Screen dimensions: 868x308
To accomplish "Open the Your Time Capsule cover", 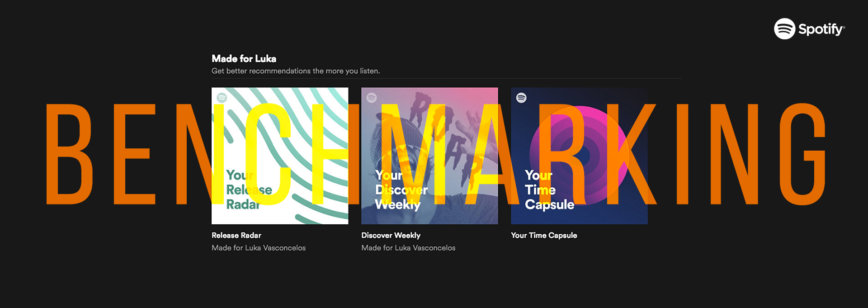I will (579, 156).
